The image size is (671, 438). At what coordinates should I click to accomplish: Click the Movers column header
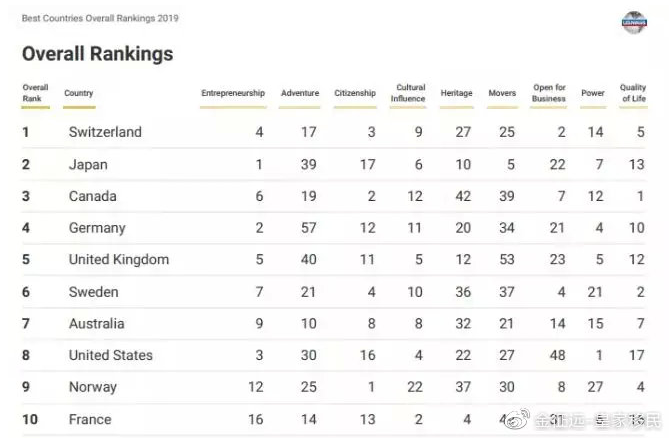click(502, 94)
